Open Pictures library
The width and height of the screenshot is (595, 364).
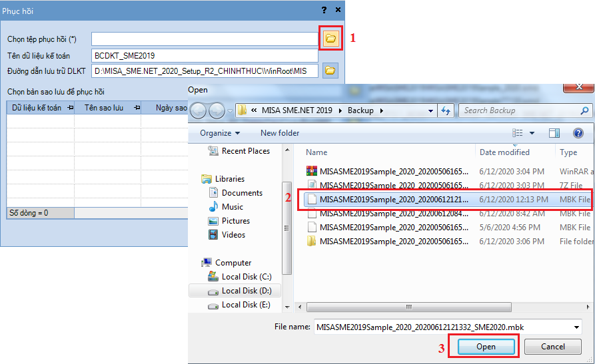point(236,221)
